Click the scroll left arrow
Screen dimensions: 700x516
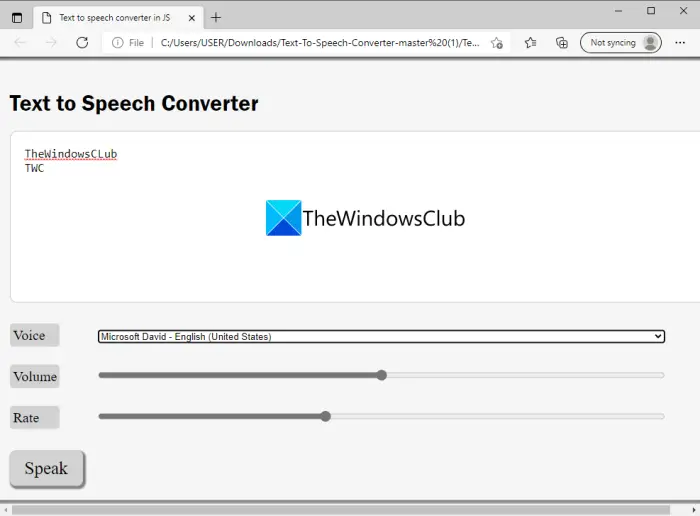[x=5, y=510]
